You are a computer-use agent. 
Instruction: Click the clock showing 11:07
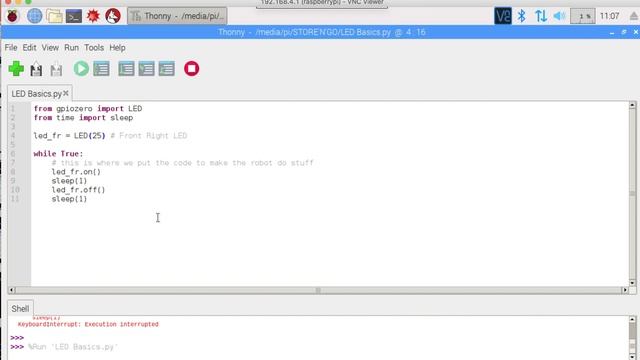coord(610,16)
